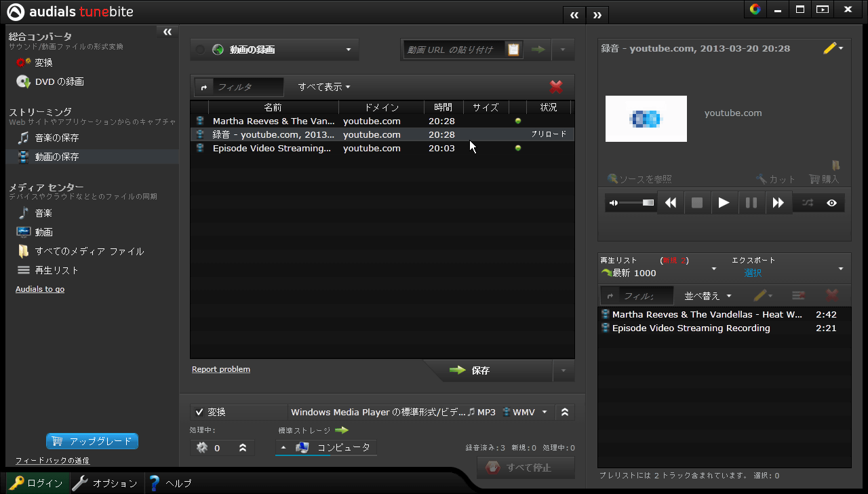868x494 pixels.
Task: Switch to compact player mode icon
Action: 823,9
